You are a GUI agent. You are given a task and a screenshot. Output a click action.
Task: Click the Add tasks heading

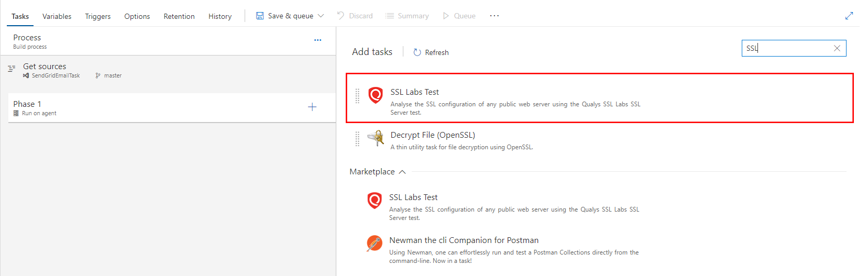tap(372, 52)
